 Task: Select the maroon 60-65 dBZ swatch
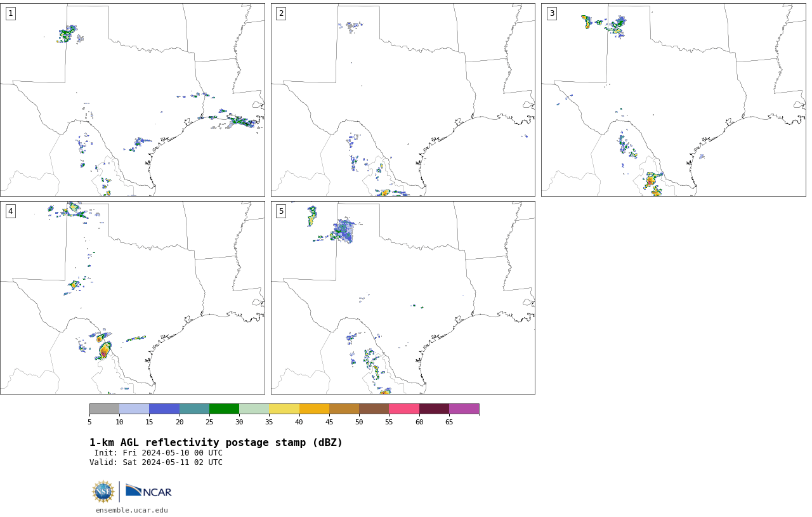[434, 409]
